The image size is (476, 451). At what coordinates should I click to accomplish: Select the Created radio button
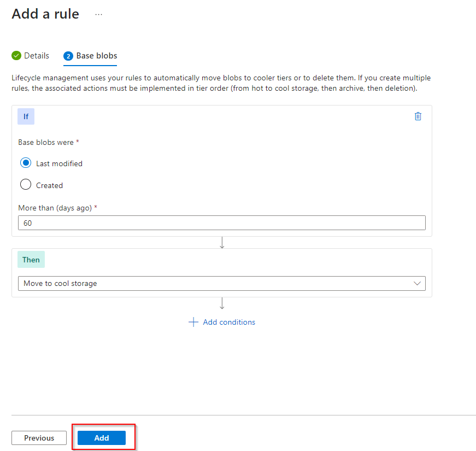(x=26, y=185)
